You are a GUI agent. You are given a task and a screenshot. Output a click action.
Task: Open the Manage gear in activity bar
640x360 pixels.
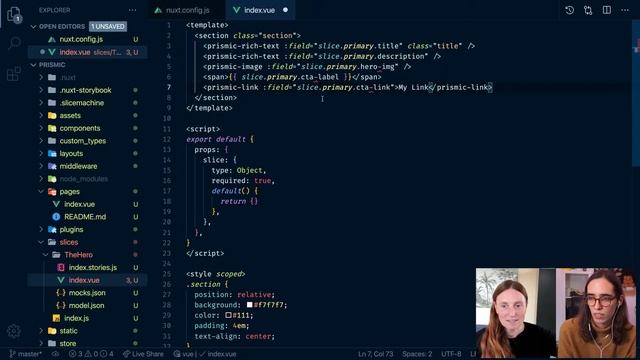pos(13,331)
